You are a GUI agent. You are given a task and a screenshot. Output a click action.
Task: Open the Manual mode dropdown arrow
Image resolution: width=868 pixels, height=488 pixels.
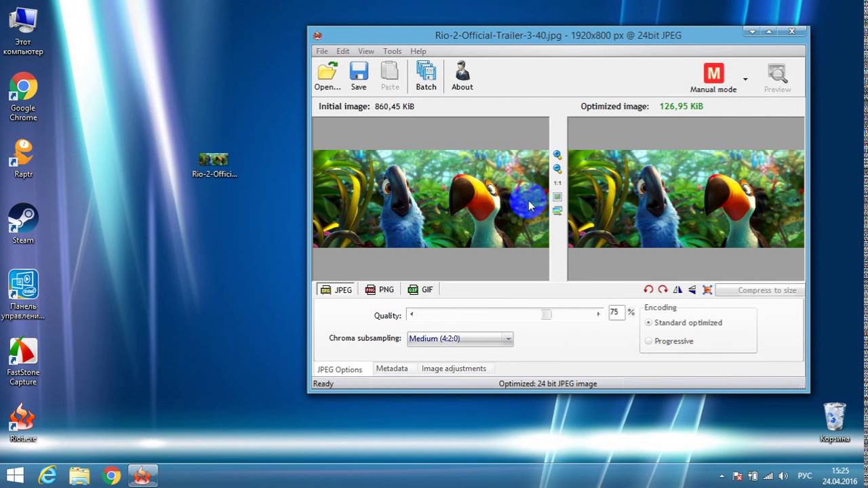(x=745, y=79)
